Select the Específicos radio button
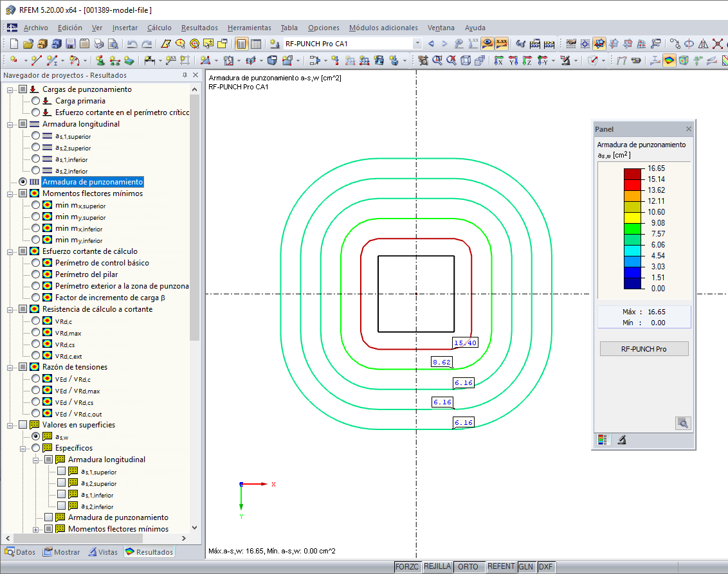The width and height of the screenshot is (728, 574). pos(36,448)
